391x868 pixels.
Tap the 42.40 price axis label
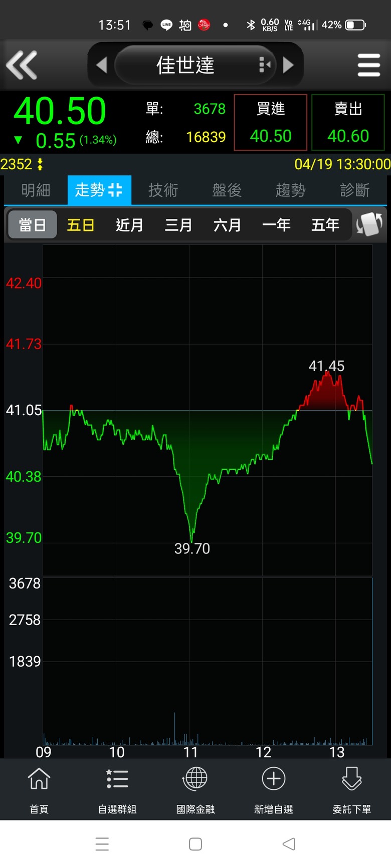click(24, 283)
